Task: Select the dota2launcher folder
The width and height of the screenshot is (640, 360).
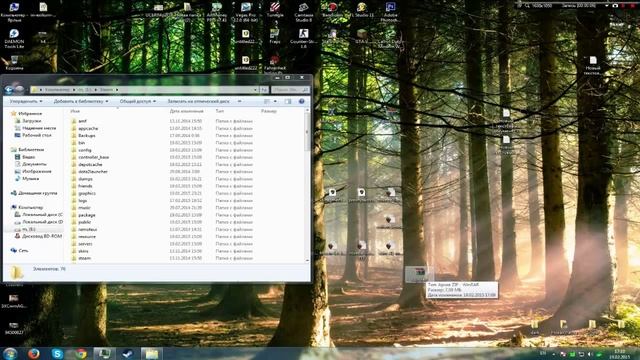Action: tap(93, 172)
